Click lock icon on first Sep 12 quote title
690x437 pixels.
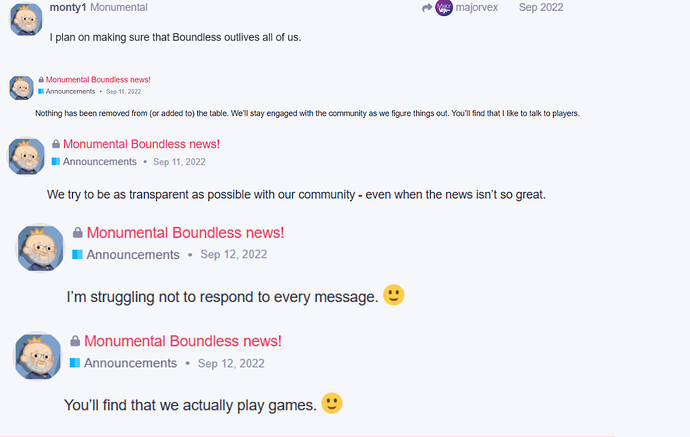(x=77, y=232)
